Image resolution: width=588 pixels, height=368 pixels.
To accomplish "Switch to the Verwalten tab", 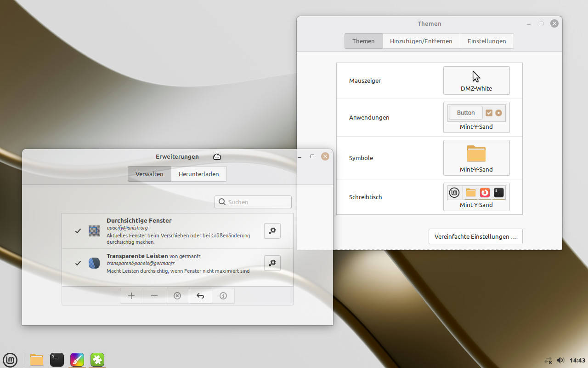I will coord(149,174).
